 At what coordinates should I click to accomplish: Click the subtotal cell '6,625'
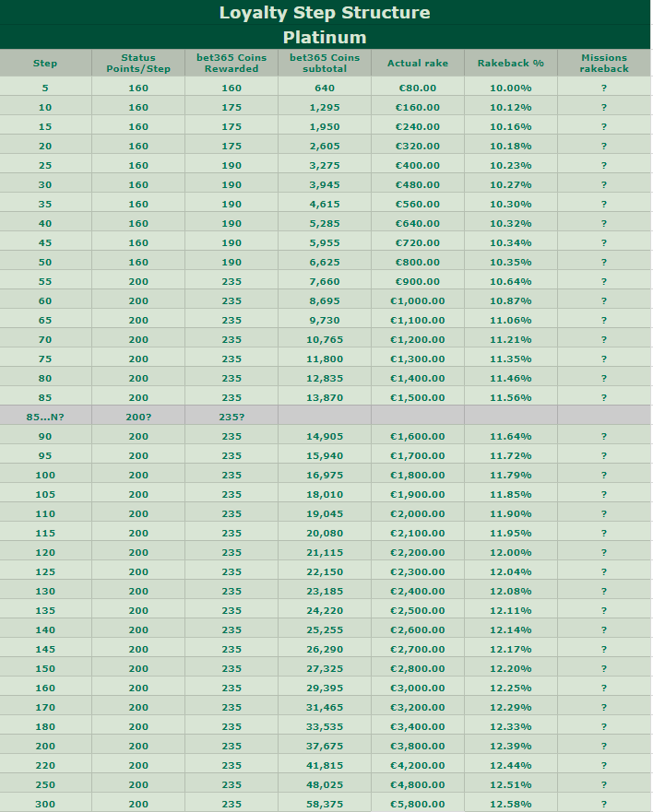click(325, 262)
